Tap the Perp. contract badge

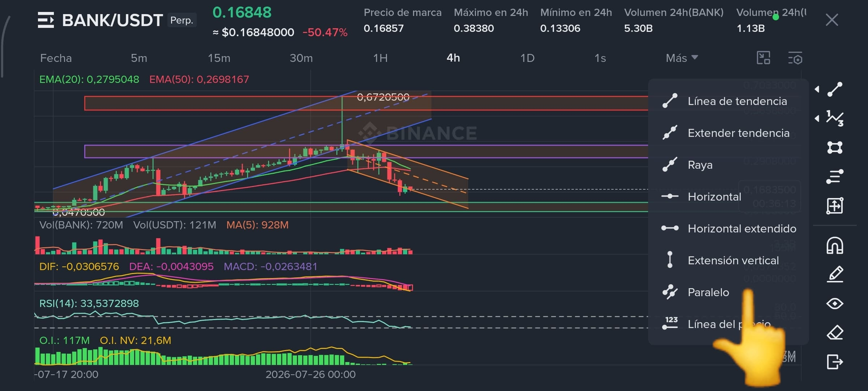(x=182, y=20)
